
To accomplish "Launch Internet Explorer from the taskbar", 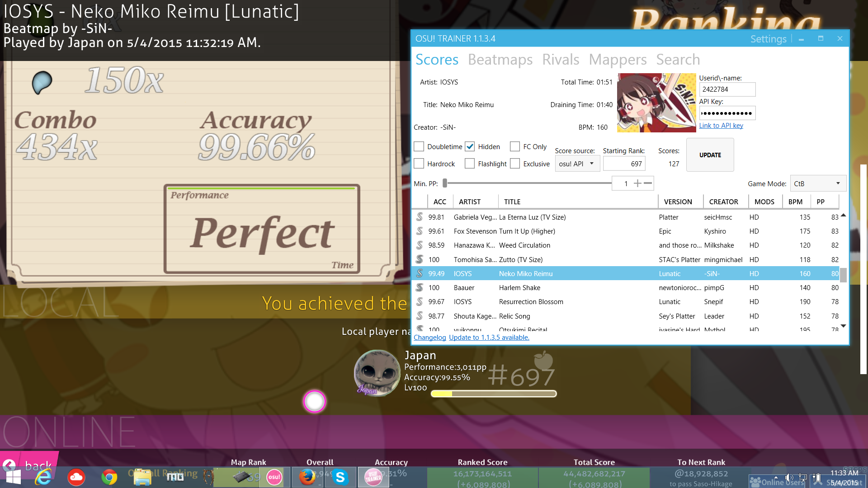I will pos(43,478).
